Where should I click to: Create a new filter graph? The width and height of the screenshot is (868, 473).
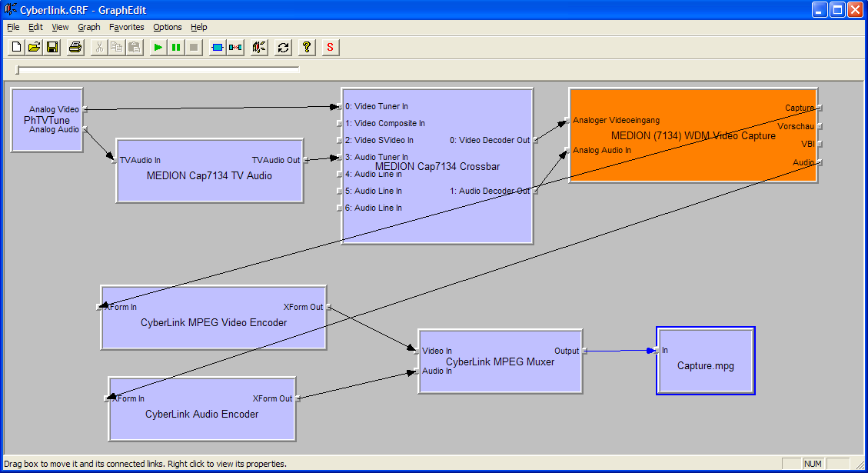17,48
